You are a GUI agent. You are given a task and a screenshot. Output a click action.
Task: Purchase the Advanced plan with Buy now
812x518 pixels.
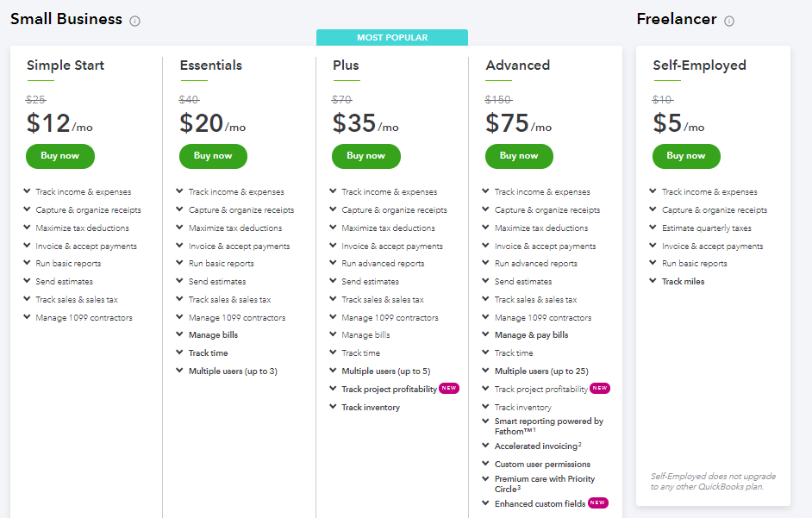click(x=519, y=156)
